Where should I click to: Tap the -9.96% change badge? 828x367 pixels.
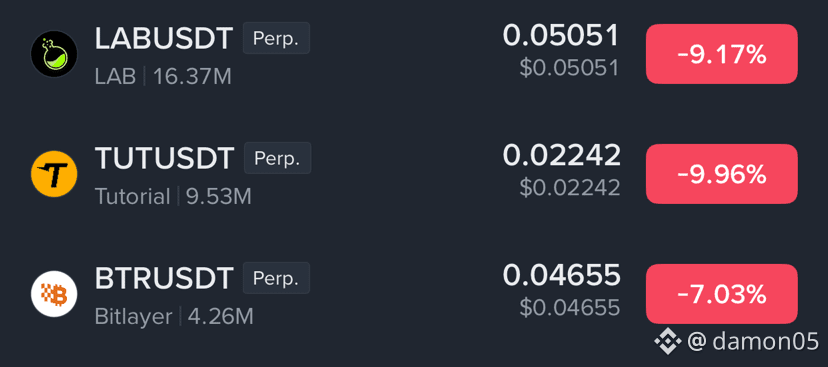(x=721, y=174)
